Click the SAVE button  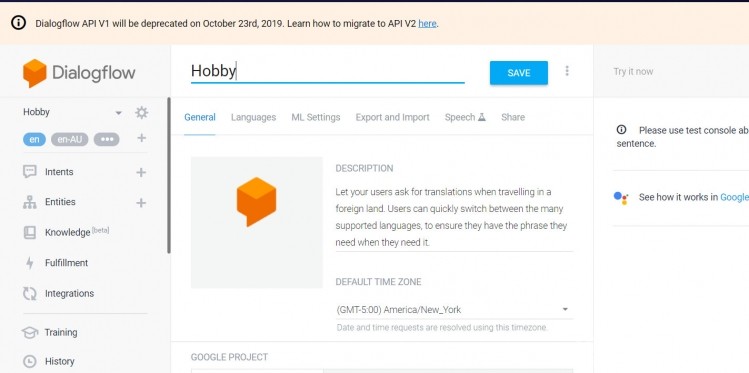click(519, 73)
